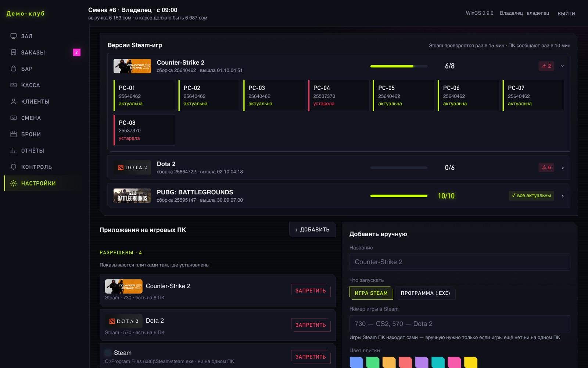Click ЗАПРЕТИТЬ for Counter-Strike 2
The width and height of the screenshot is (588, 368).
pos(311,291)
